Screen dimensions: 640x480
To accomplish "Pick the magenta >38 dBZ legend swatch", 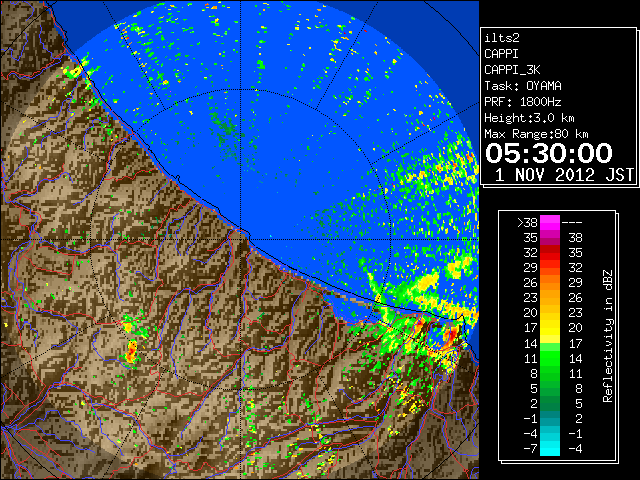I will click(x=550, y=223).
